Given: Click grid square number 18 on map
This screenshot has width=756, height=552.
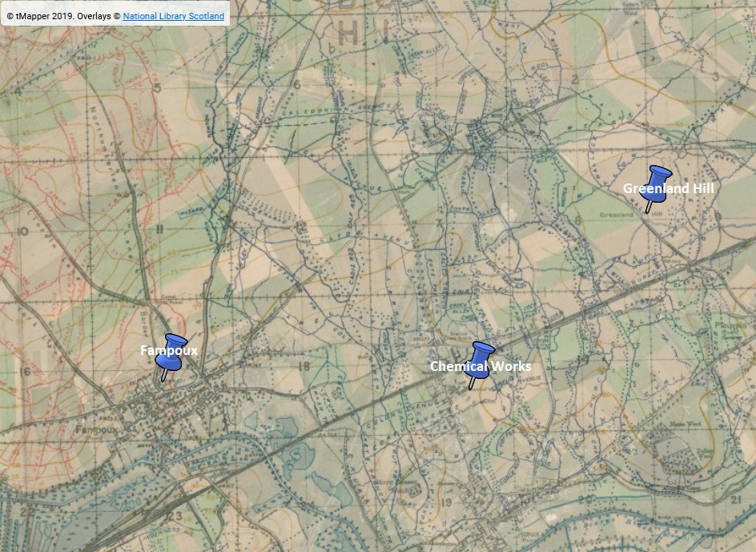Looking at the screenshot, I should click(303, 366).
